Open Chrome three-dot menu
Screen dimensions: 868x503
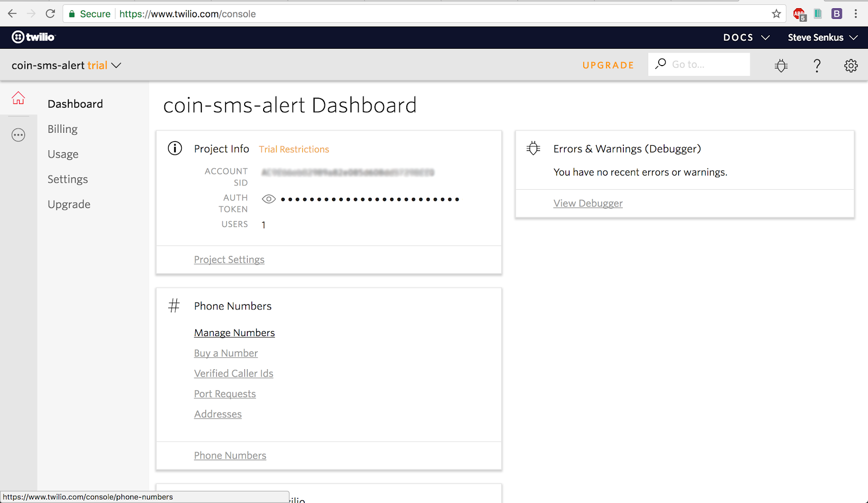[856, 14]
